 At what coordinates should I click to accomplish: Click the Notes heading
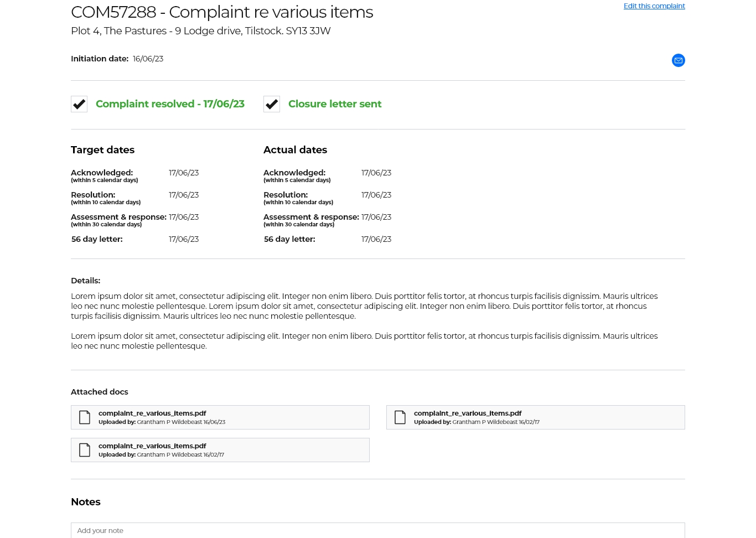point(86,501)
